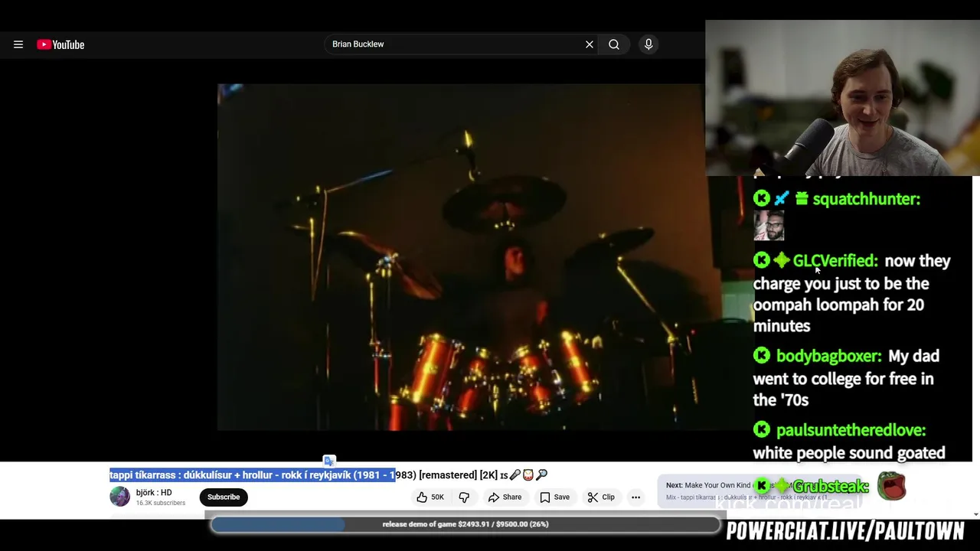Clear the search box with X icon
Viewport: 980px width, 551px height.
(590, 44)
